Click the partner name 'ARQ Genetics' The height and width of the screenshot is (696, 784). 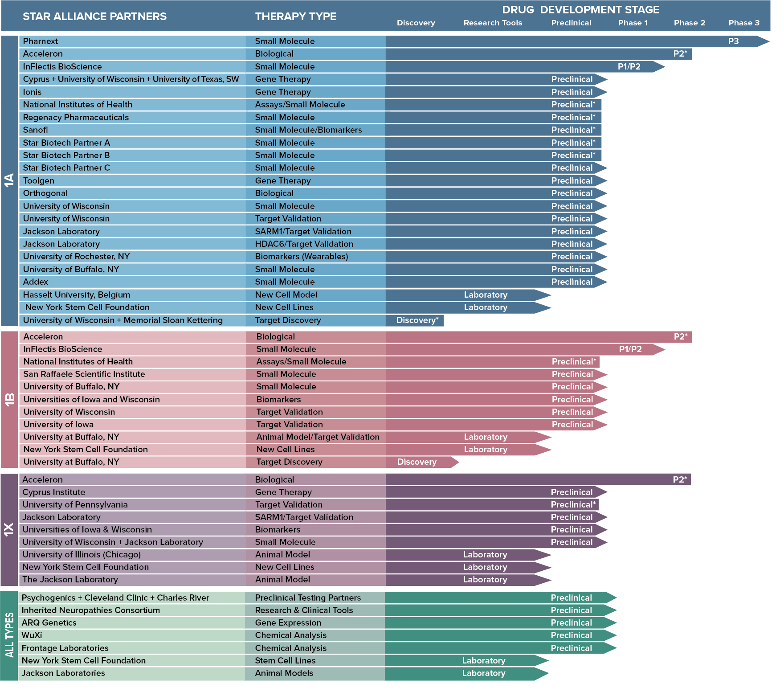click(49, 623)
